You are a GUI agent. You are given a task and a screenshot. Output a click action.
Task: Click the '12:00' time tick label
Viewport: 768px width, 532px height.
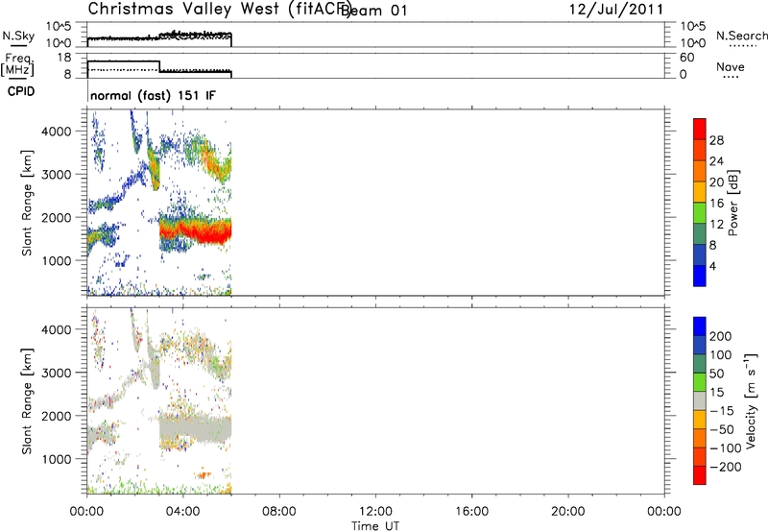375,512
